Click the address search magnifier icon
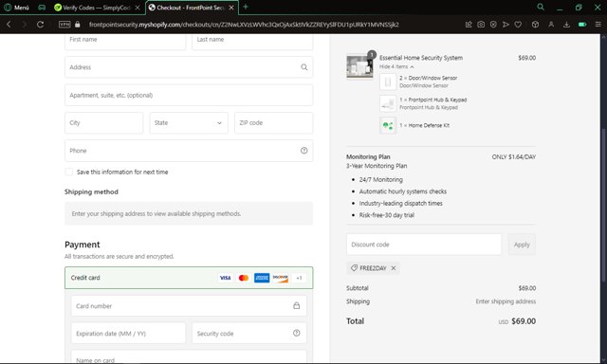 (303, 67)
